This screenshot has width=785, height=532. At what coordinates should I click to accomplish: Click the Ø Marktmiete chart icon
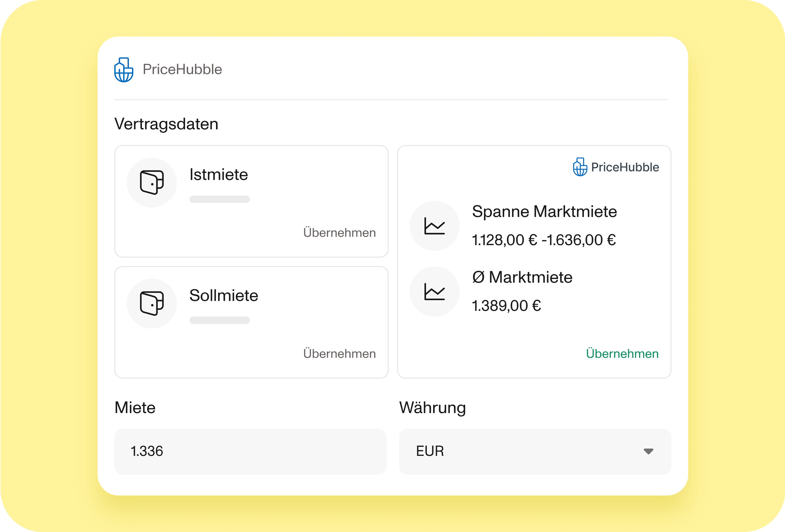[434, 291]
